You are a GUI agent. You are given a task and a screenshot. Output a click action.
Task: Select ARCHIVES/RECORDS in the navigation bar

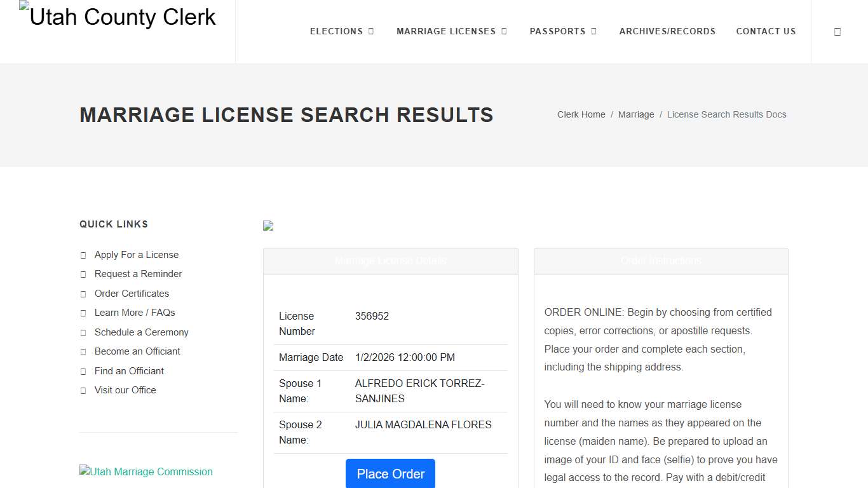pos(667,31)
